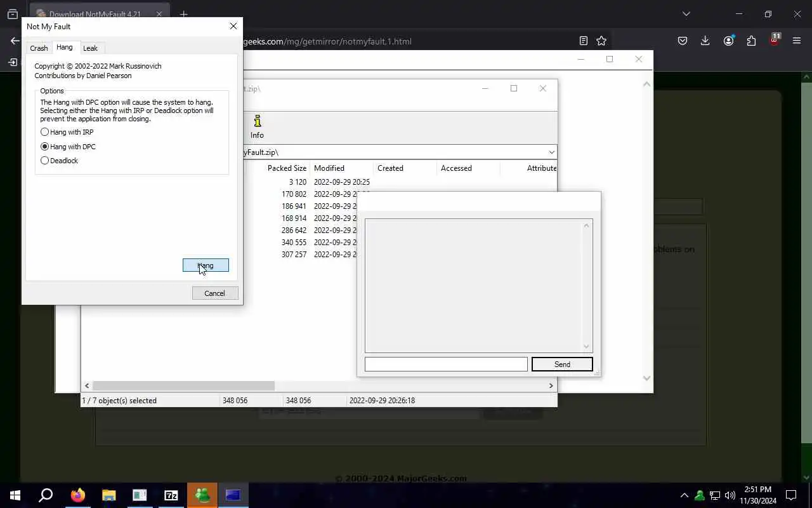Click the '1 / 7 object(s) selected' status text

tap(119, 401)
